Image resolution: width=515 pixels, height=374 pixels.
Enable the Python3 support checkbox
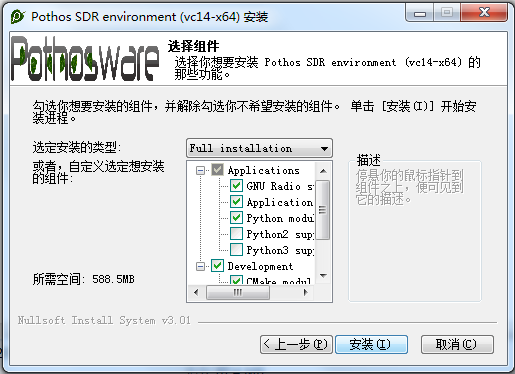pos(236,250)
